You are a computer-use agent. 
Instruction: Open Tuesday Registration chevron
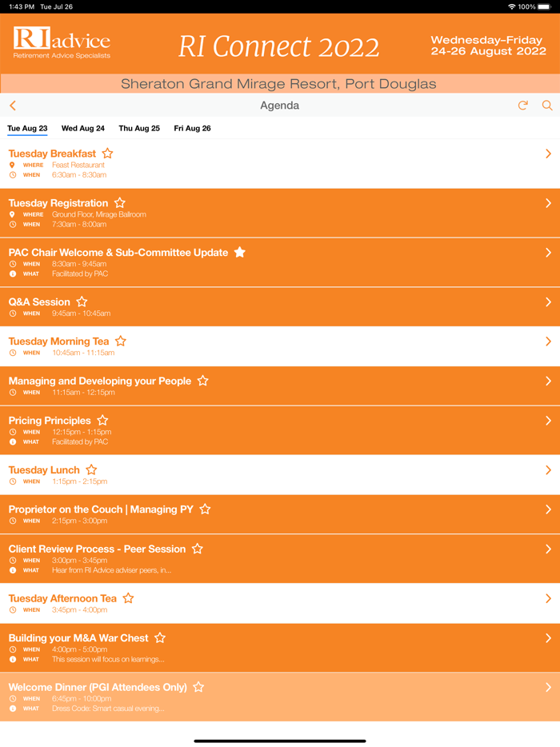[548, 203]
